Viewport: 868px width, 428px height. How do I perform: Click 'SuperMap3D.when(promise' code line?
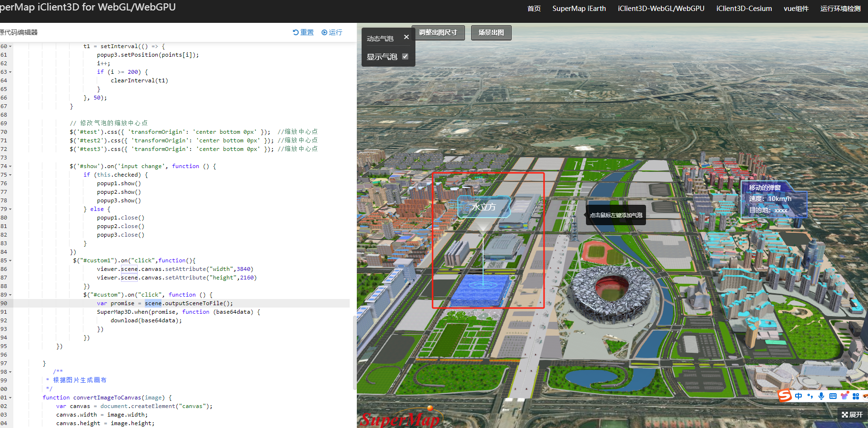(179, 312)
